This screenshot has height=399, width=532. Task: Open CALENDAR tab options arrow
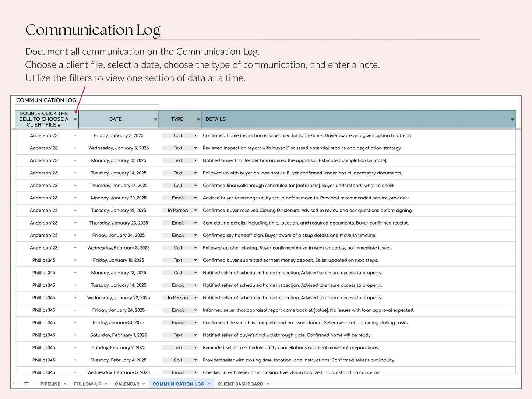(x=144, y=384)
